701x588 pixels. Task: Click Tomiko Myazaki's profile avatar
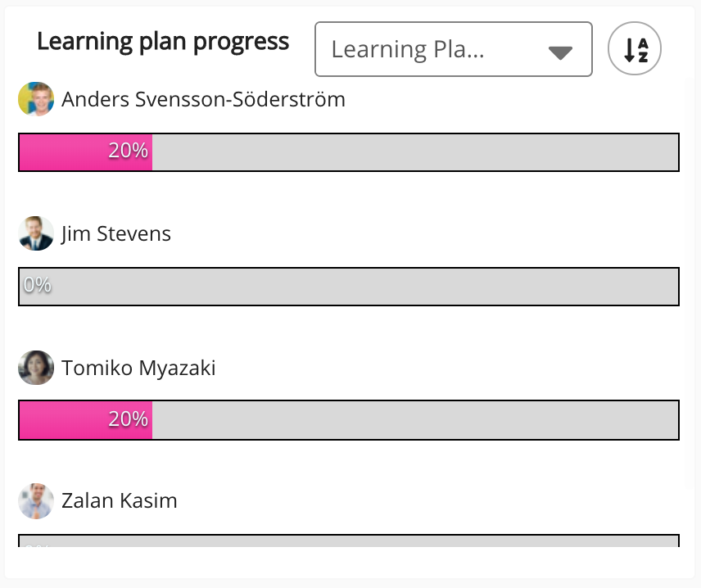(36, 368)
